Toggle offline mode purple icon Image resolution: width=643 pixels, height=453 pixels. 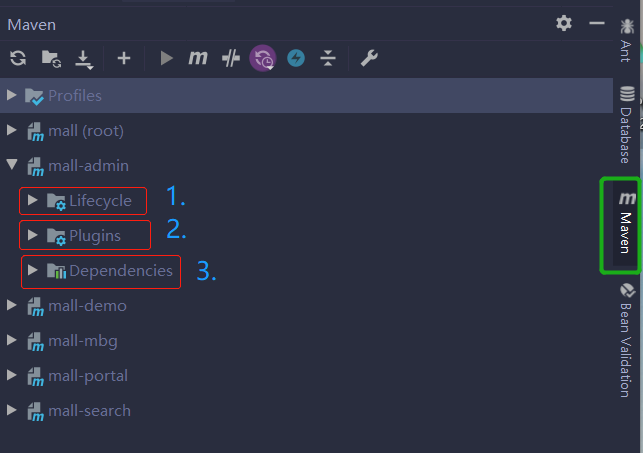(x=263, y=58)
